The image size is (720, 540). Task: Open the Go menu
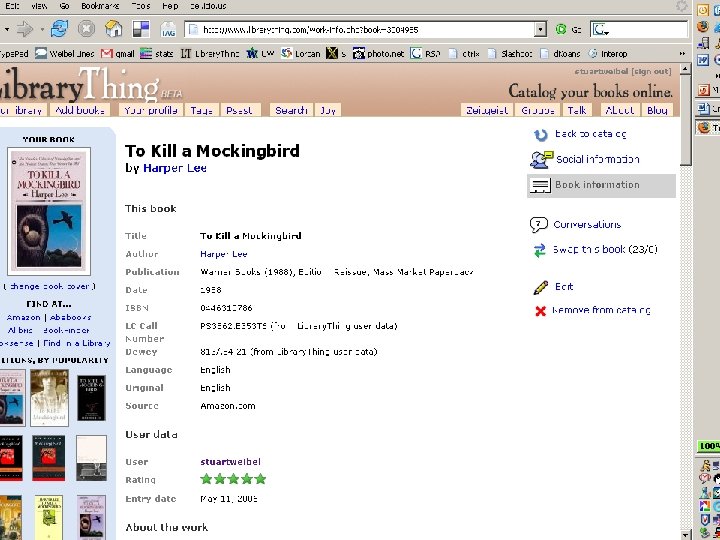point(64,6)
